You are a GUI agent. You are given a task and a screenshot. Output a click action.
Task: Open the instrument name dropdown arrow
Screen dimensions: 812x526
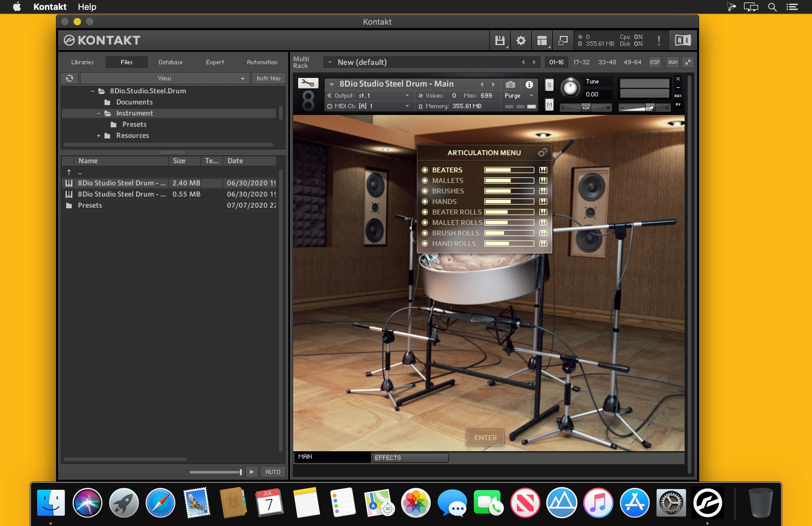coord(331,84)
